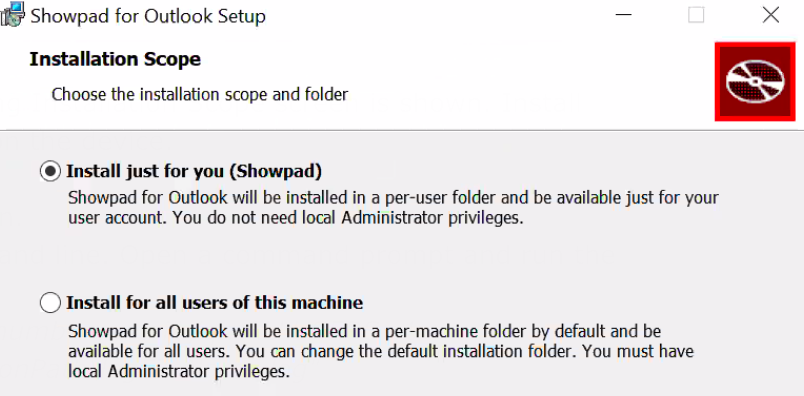Screen dimensions: 804x396
Task: Click 'Choose the installation scope and folder' subtitle
Action: click(199, 94)
